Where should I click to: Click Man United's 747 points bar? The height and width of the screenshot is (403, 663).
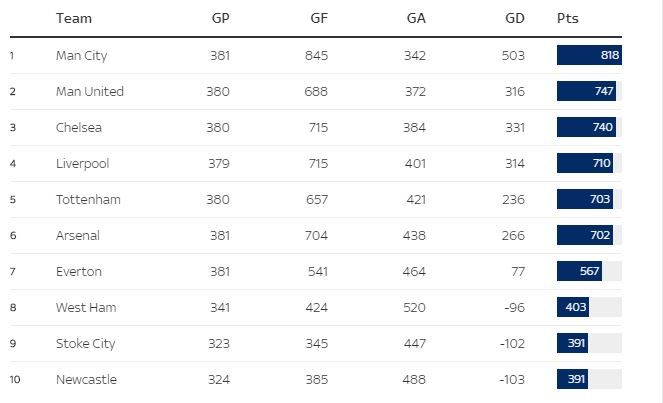[587, 92]
